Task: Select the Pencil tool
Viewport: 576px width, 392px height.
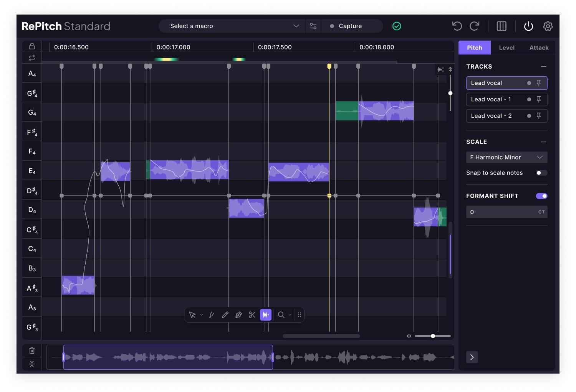Action: (x=225, y=315)
